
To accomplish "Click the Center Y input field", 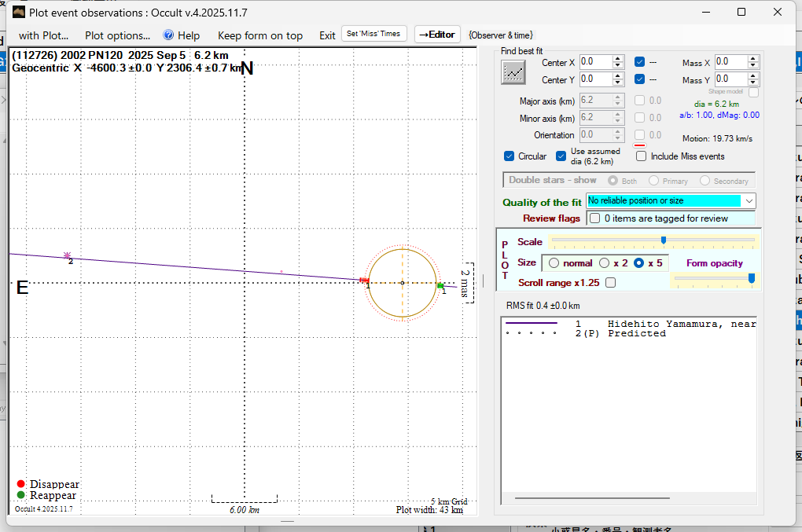I will (595, 79).
